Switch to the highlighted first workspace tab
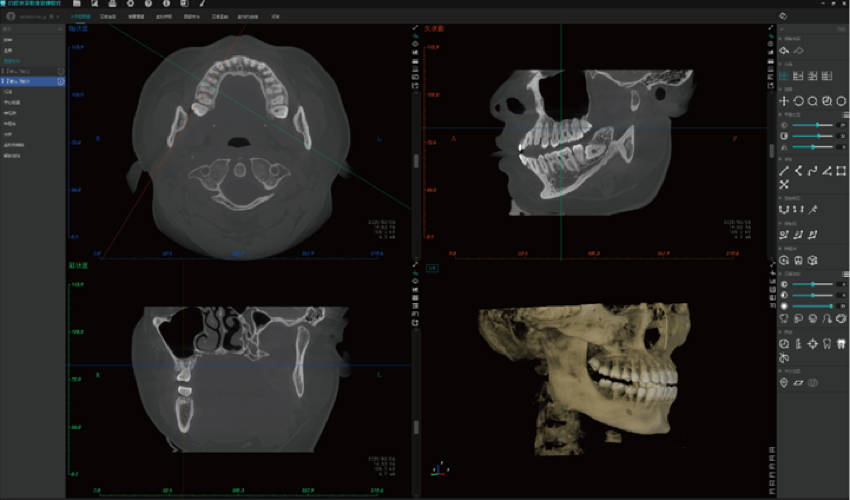The image size is (850, 500). point(80,18)
